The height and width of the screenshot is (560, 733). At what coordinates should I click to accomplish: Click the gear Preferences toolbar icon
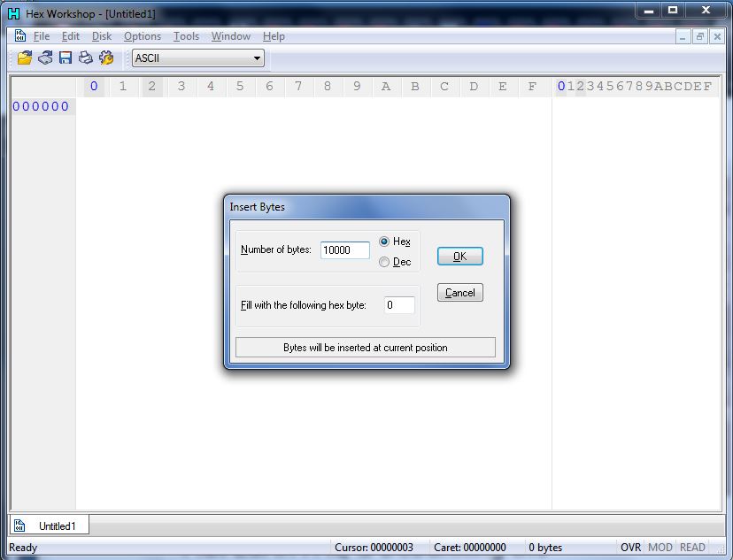click(106, 58)
